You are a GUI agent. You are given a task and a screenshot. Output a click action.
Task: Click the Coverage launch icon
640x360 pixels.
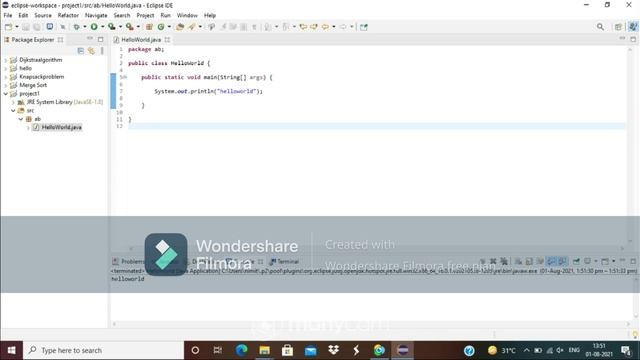111,27
